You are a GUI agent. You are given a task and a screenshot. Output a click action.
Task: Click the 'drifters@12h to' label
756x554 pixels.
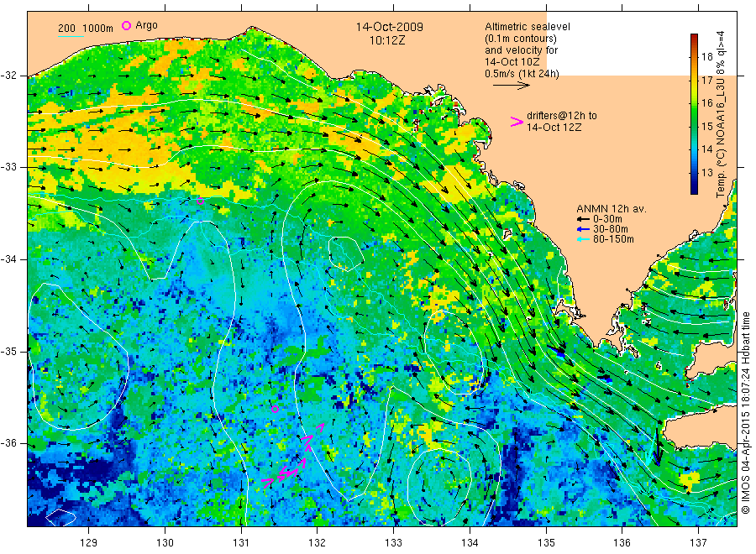(x=562, y=116)
